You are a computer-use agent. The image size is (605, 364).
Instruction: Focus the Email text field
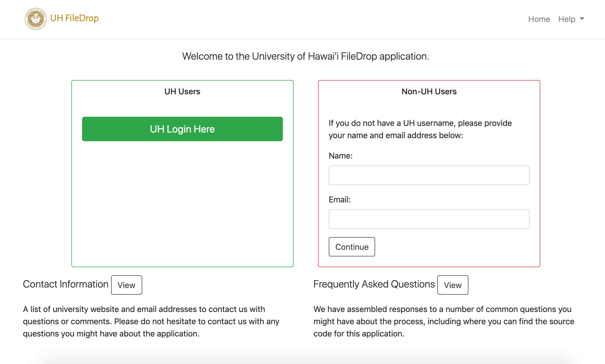pyautogui.click(x=429, y=219)
